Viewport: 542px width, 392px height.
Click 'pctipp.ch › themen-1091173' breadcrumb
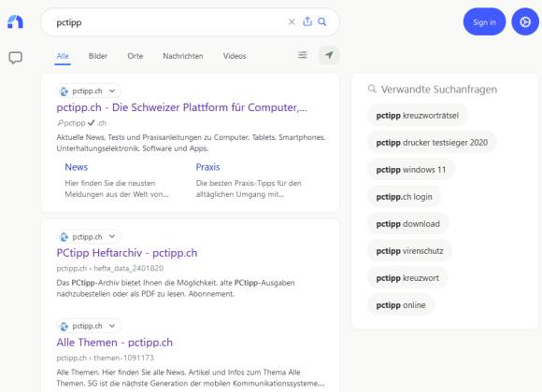(x=105, y=357)
